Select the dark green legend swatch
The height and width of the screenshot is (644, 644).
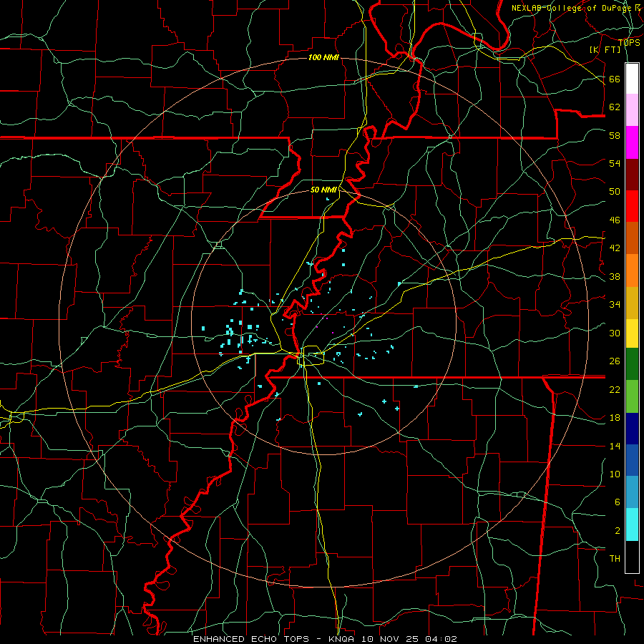[632, 364]
